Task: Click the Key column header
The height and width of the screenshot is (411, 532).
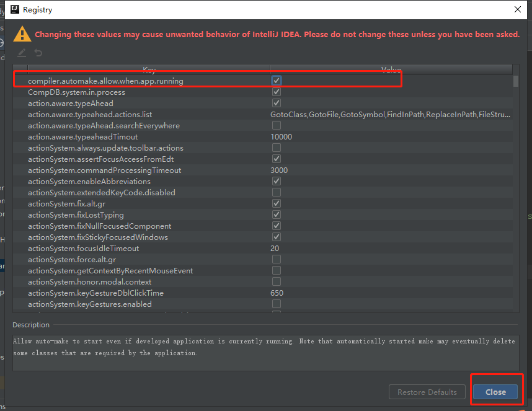Action: point(149,69)
